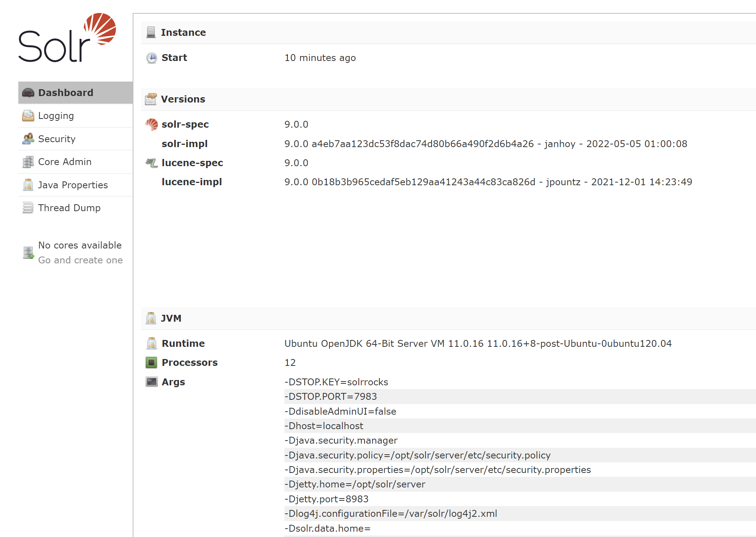
Task: View Java Properties
Action: point(75,185)
